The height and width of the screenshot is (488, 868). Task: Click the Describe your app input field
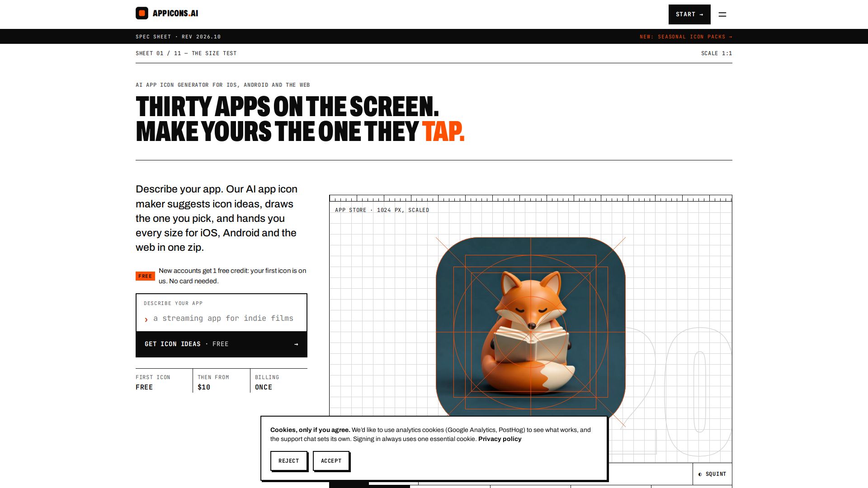click(222, 318)
